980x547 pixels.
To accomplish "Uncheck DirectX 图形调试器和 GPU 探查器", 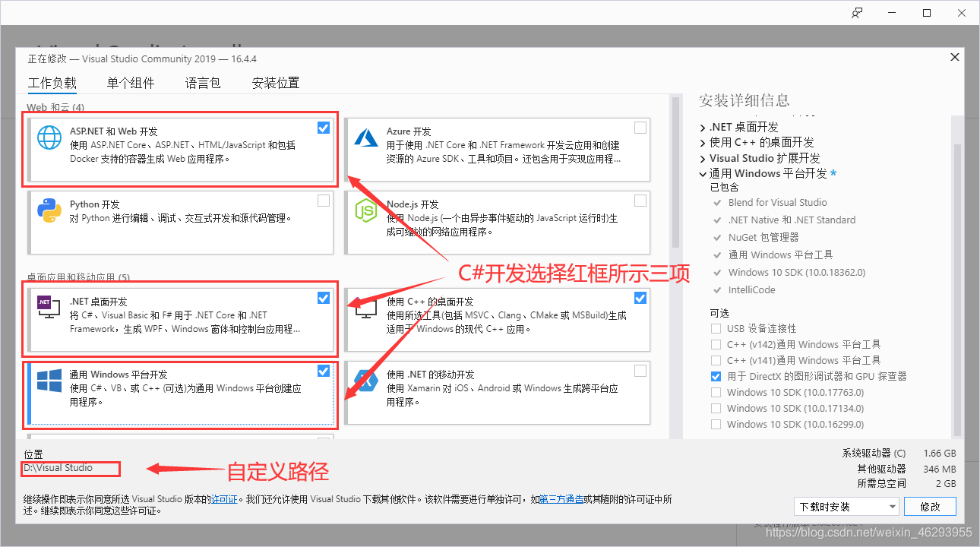I will 716,376.
